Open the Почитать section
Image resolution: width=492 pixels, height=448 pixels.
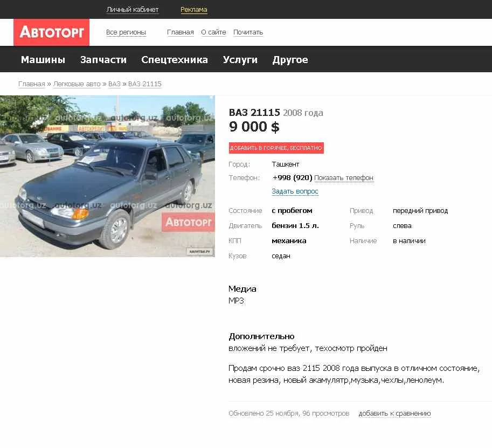click(248, 32)
